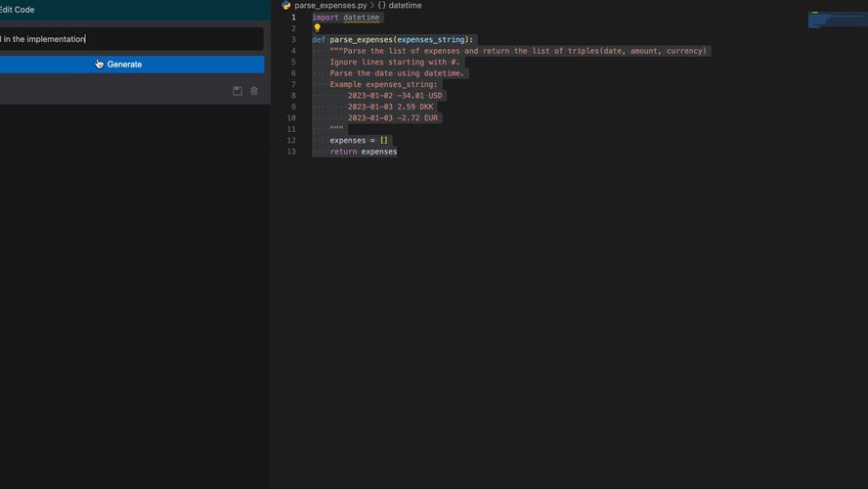Viewport: 868px width, 489px height.
Task: Click the Edit Code panel title
Action: tap(18, 10)
